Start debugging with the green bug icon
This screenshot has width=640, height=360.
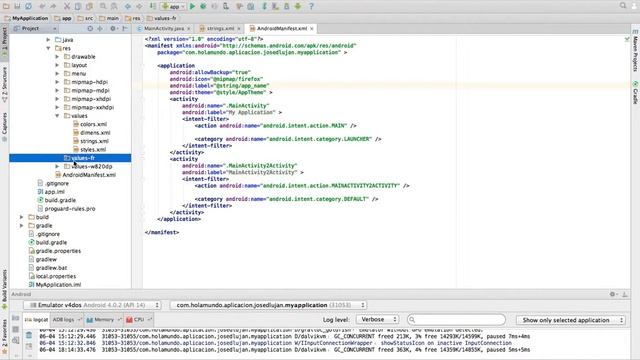pyautogui.click(x=203, y=6)
